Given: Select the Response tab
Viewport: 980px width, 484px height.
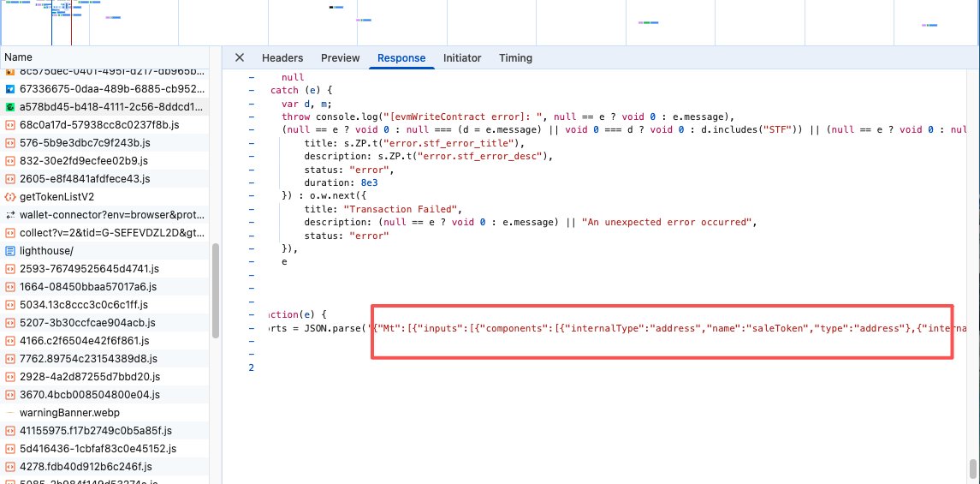Looking at the screenshot, I should (x=401, y=58).
